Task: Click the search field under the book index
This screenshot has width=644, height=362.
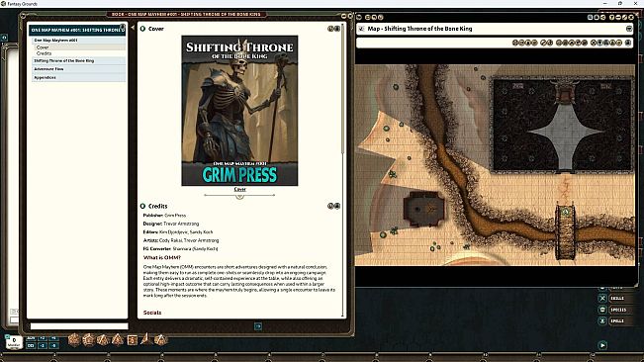Action: (79, 326)
